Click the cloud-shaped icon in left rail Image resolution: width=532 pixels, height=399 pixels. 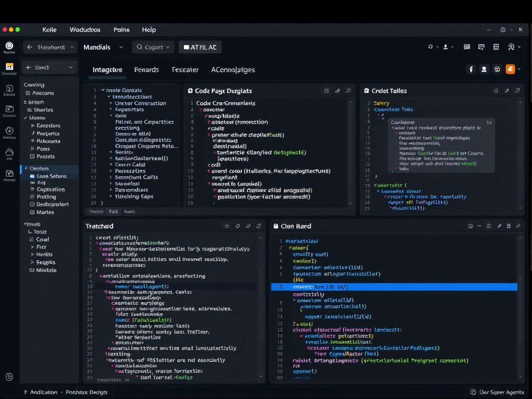[9, 152]
